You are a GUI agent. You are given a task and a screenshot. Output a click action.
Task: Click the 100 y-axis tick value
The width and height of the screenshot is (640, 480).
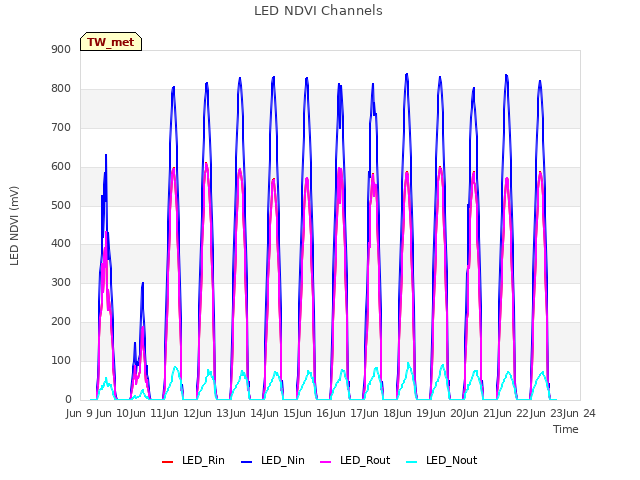(x=61, y=361)
